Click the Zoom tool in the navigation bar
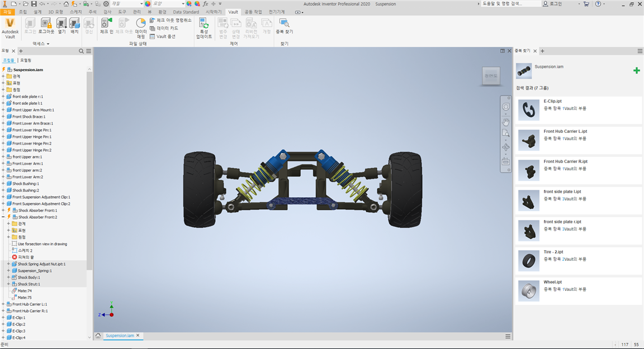Viewport: 644px width, 349px height. (505, 133)
